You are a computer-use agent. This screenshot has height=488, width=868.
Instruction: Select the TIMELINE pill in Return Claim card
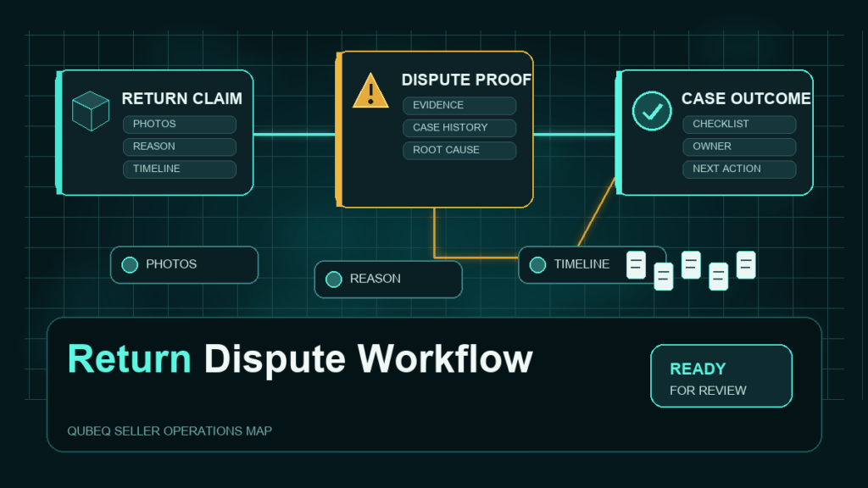pyautogui.click(x=180, y=169)
